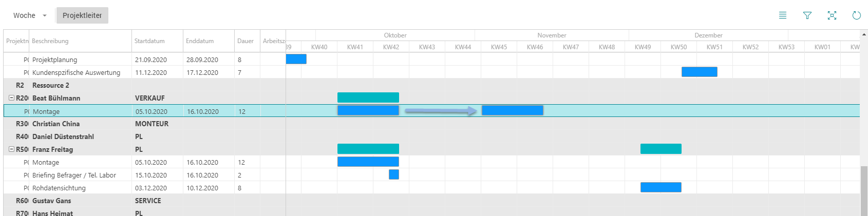Click the refresh reload icon
This screenshot has height=216, width=868.
tap(857, 15)
